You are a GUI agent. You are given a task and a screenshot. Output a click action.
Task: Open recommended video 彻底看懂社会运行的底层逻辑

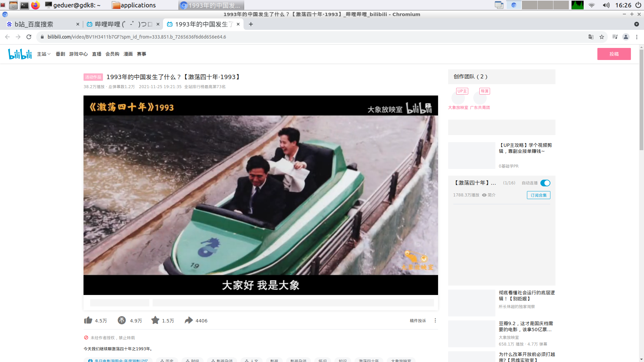[527, 296]
